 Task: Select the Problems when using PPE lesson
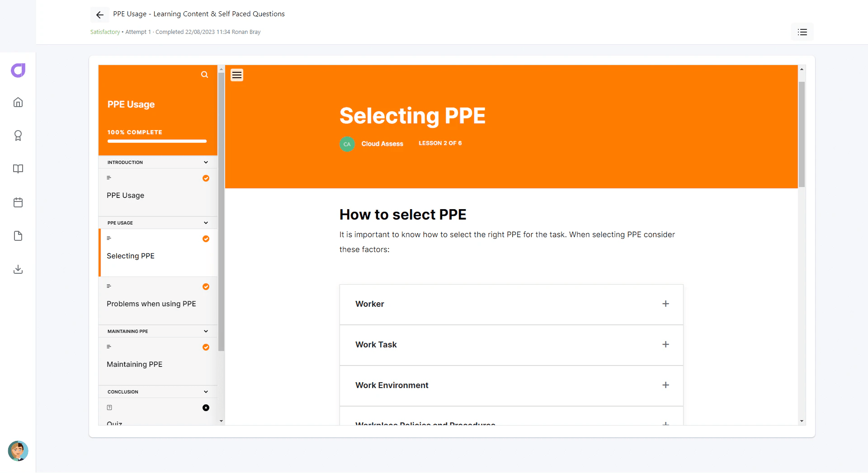(151, 304)
